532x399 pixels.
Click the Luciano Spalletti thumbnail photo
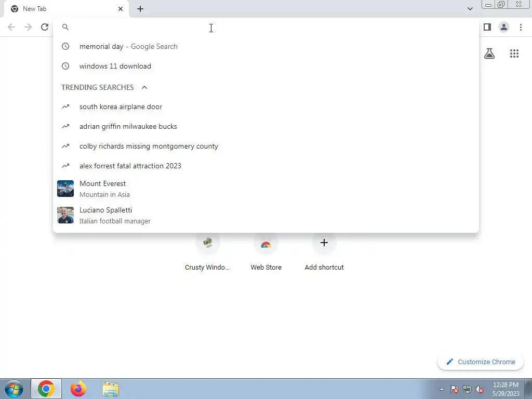click(65, 215)
